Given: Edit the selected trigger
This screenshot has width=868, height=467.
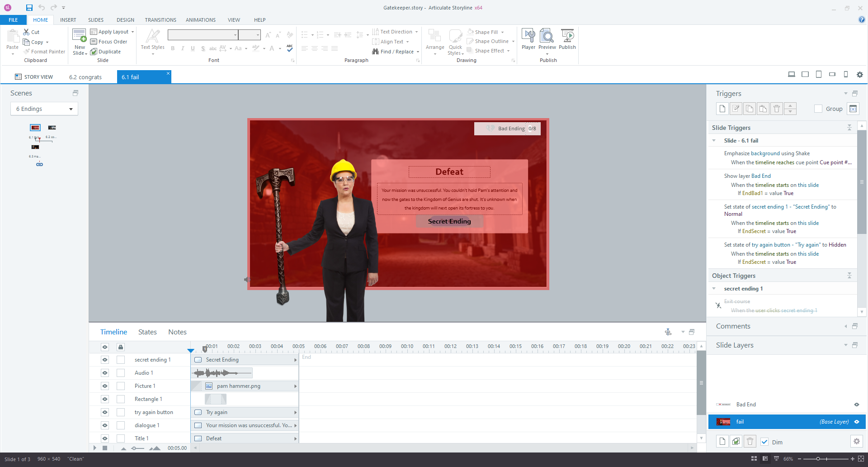Looking at the screenshot, I should [x=736, y=109].
